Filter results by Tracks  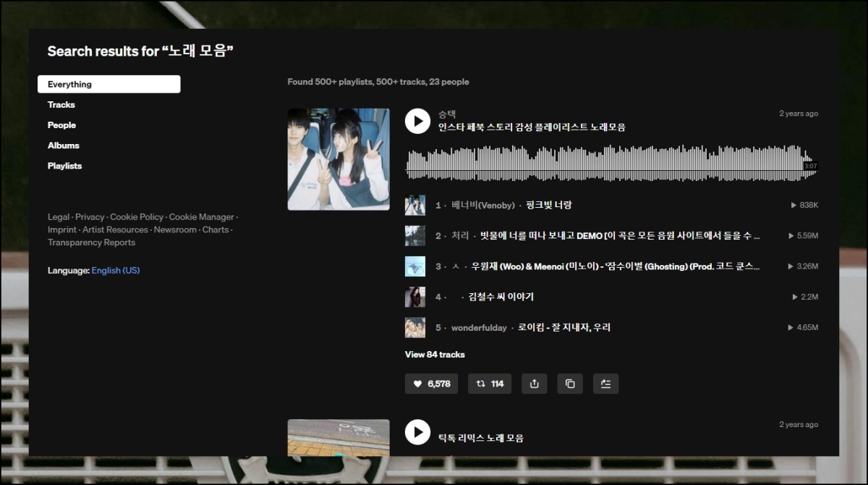point(61,105)
